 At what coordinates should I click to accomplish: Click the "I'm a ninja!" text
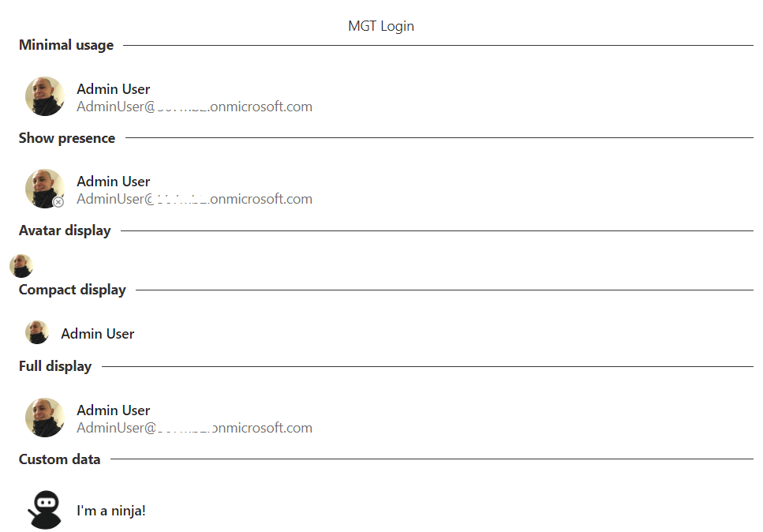click(x=111, y=511)
